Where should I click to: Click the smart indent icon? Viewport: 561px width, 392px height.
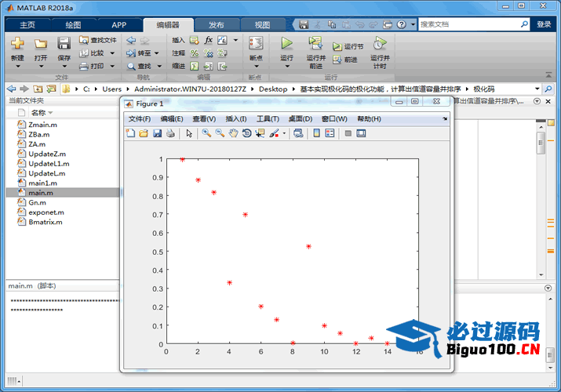[x=195, y=66]
